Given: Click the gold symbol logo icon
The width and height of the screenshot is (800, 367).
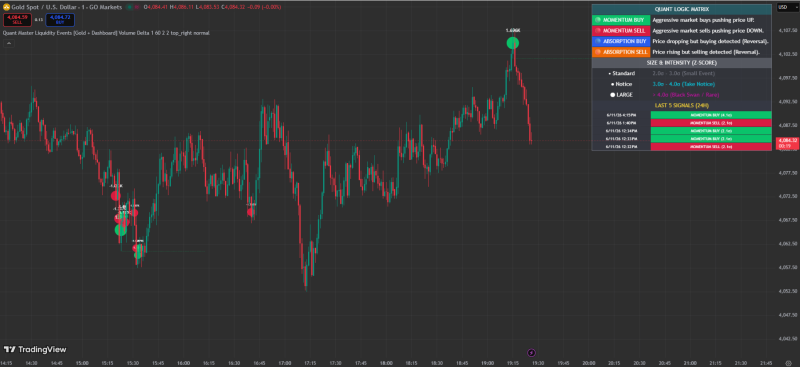Looking at the screenshot, I should pos(6,8).
